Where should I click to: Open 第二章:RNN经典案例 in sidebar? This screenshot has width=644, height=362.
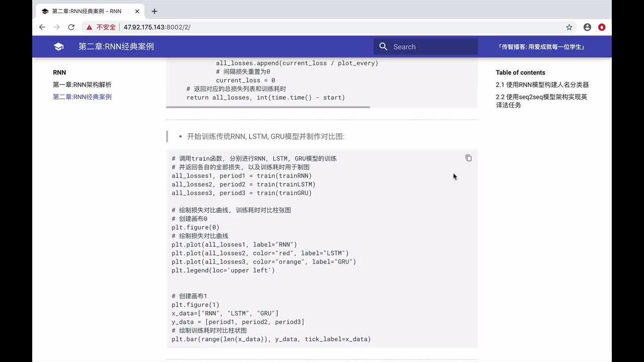(82, 97)
